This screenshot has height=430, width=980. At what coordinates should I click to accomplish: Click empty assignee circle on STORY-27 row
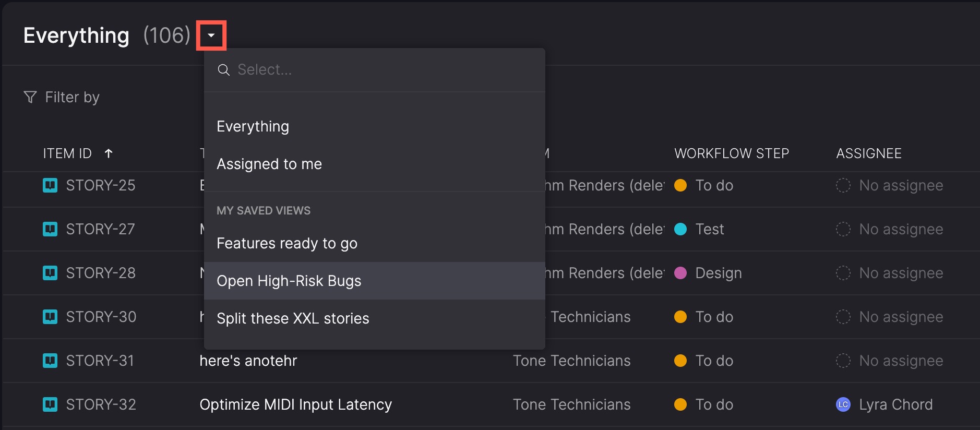pyautogui.click(x=843, y=229)
